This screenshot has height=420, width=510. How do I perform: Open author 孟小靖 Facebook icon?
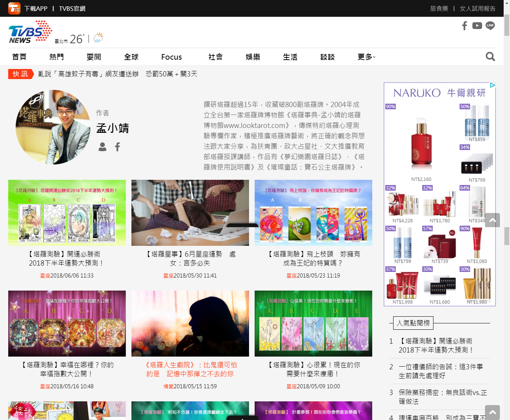pyautogui.click(x=117, y=147)
